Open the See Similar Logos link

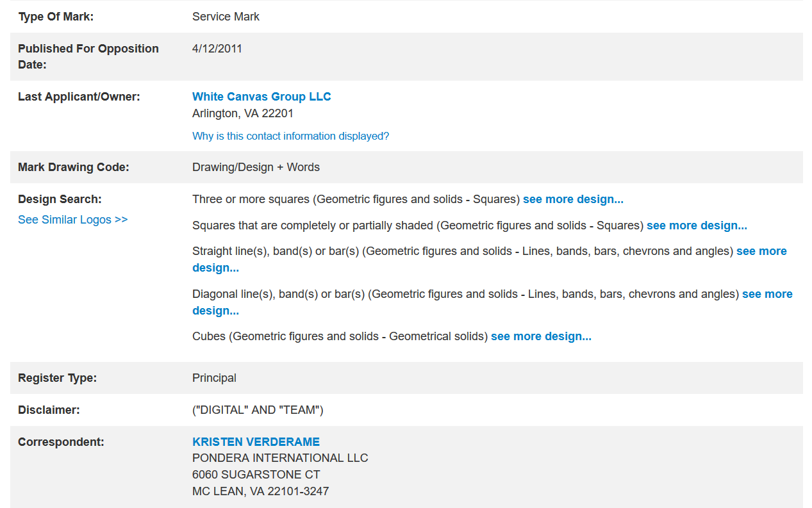point(72,220)
